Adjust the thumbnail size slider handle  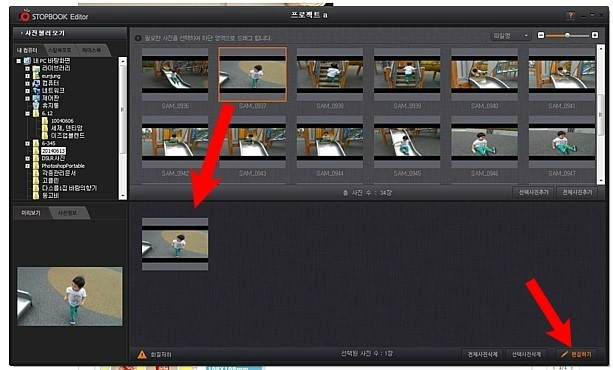point(567,36)
